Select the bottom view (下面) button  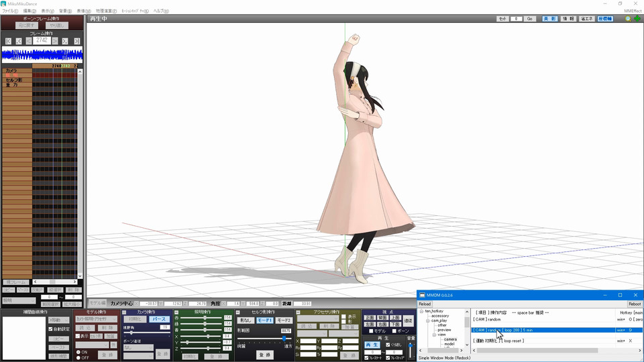click(395, 324)
